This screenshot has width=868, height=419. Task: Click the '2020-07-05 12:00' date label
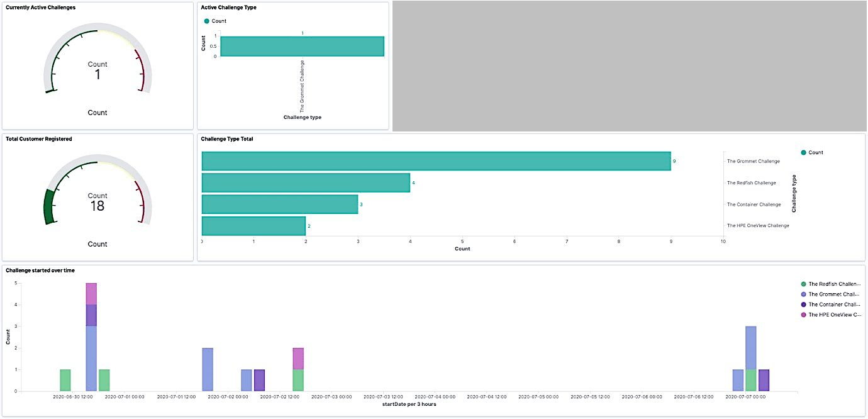(591, 397)
